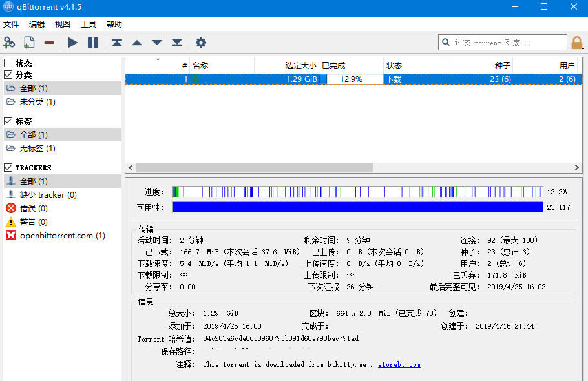The height and width of the screenshot is (381, 588).
Task: Select 错误 (0) tracker filter
Action: tap(63, 208)
